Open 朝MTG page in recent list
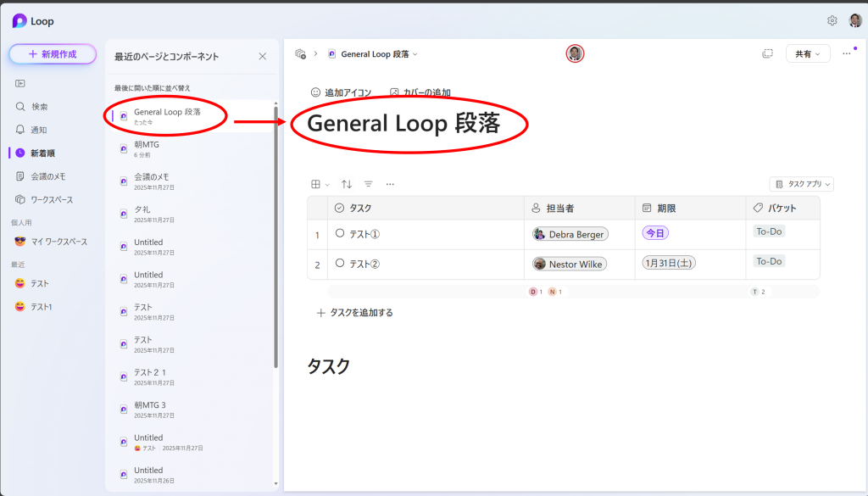The width and height of the screenshot is (868, 496). point(147,145)
